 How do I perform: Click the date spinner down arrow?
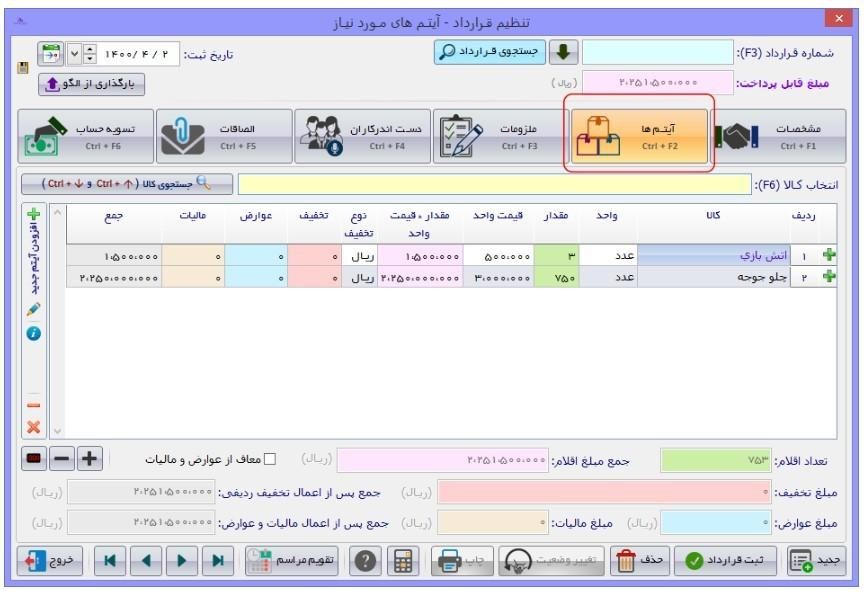[90, 60]
